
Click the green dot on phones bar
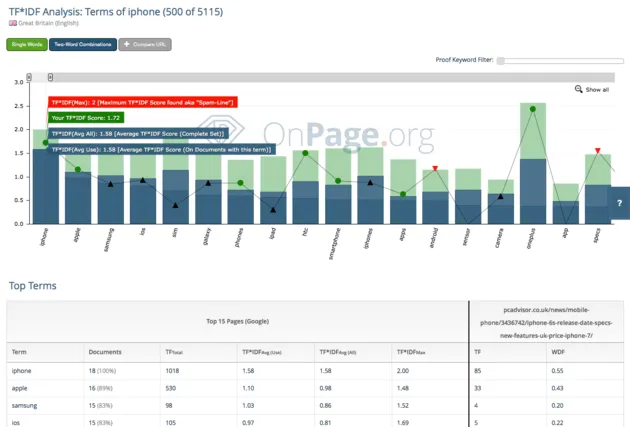(x=240, y=183)
